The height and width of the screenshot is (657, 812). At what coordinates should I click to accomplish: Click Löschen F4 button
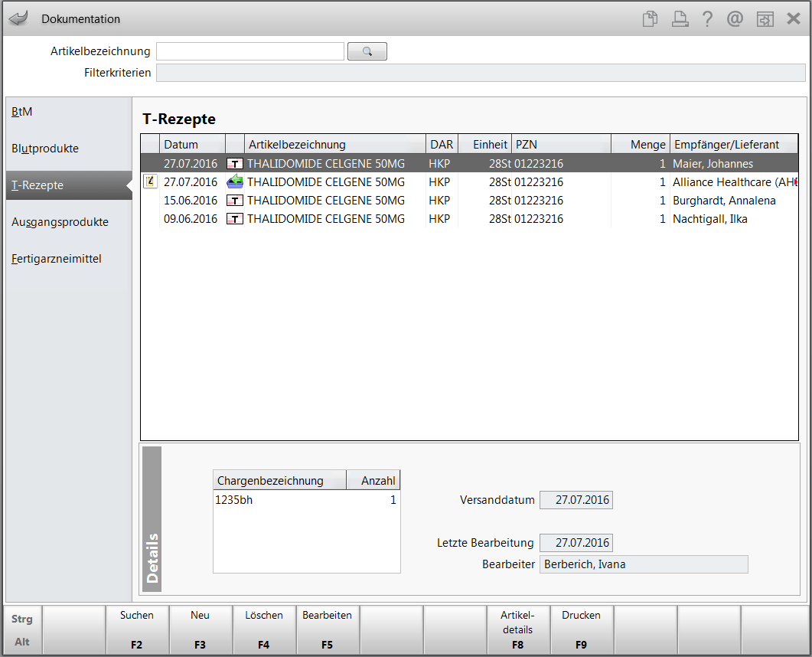[264, 629]
